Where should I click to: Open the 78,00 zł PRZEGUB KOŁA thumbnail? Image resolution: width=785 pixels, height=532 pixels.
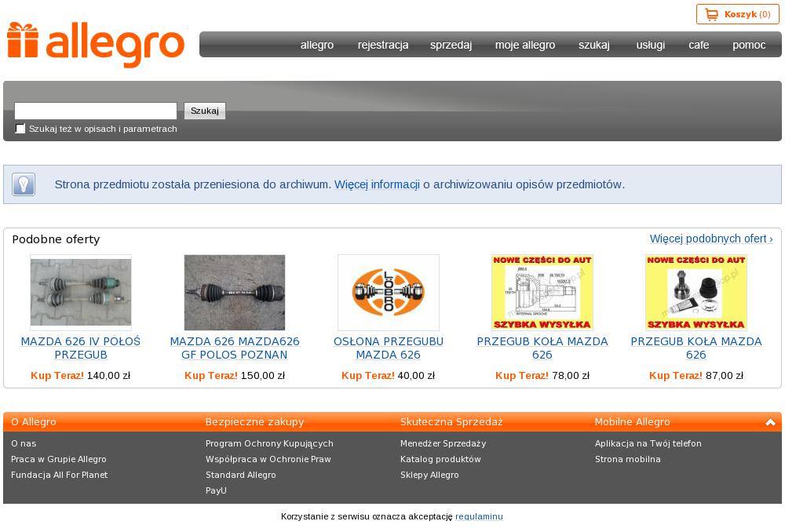coord(542,292)
